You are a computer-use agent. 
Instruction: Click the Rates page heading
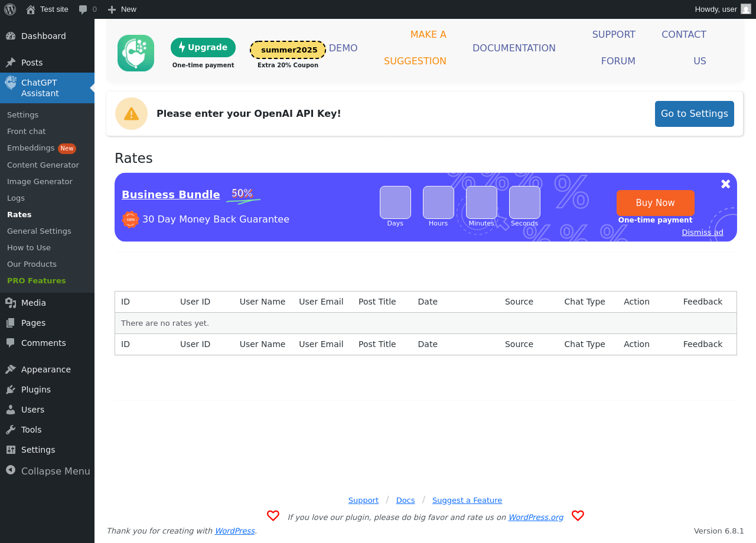(x=133, y=158)
